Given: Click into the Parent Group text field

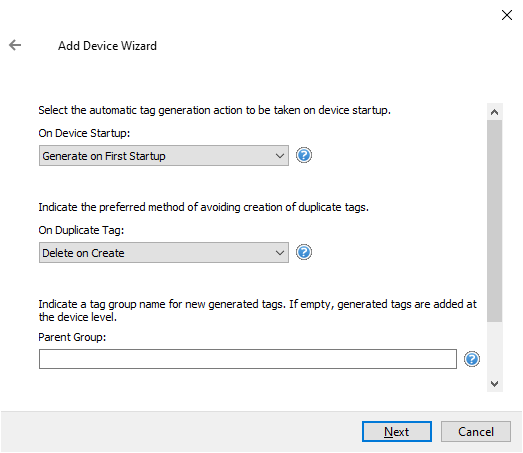Looking at the screenshot, I should pyautogui.click(x=247, y=359).
